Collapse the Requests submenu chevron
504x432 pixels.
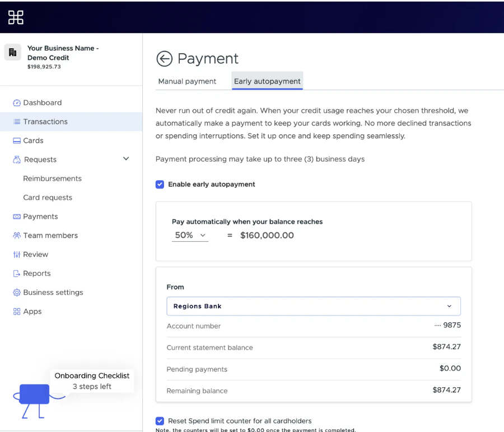126,159
